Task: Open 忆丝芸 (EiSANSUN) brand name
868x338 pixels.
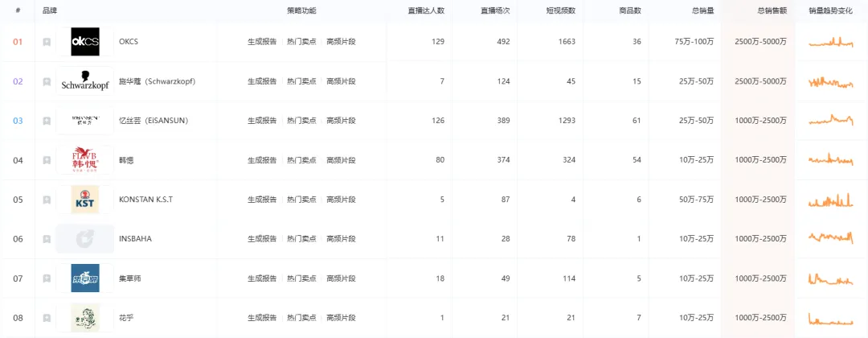Action: click(154, 121)
